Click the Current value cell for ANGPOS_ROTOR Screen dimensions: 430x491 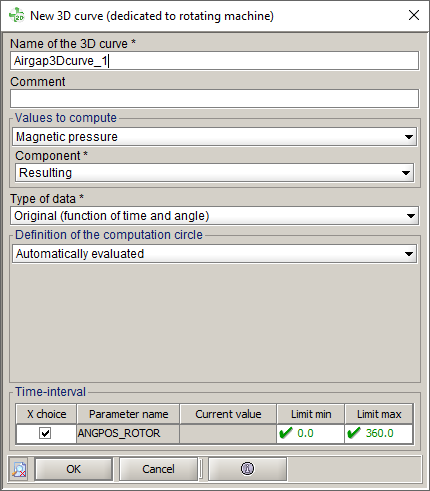[228, 433]
